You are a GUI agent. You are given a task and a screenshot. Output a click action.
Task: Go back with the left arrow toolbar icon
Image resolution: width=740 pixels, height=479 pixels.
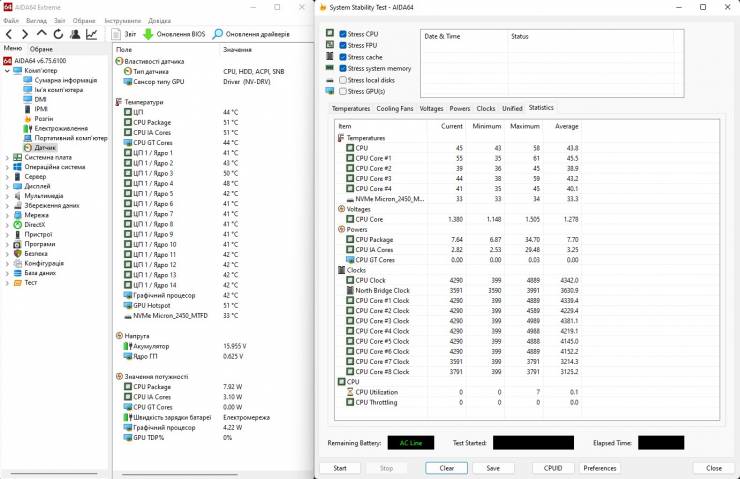[x=8, y=34]
